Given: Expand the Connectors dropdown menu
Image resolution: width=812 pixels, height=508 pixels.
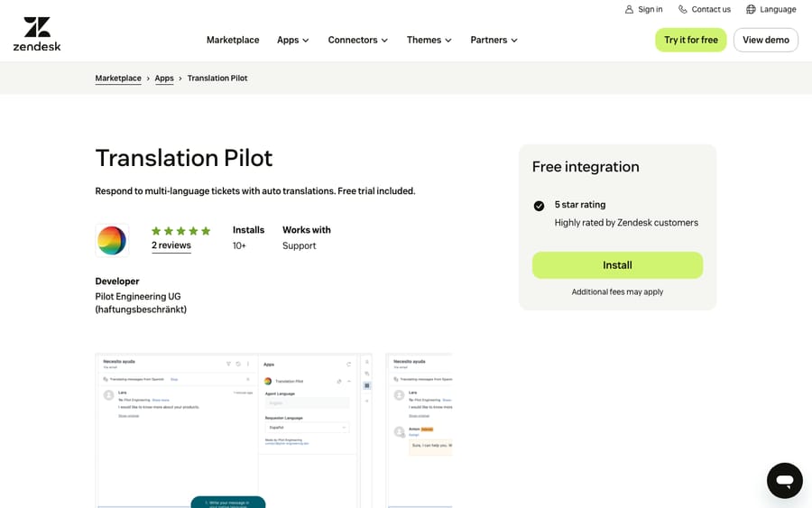Looking at the screenshot, I should (x=358, y=40).
